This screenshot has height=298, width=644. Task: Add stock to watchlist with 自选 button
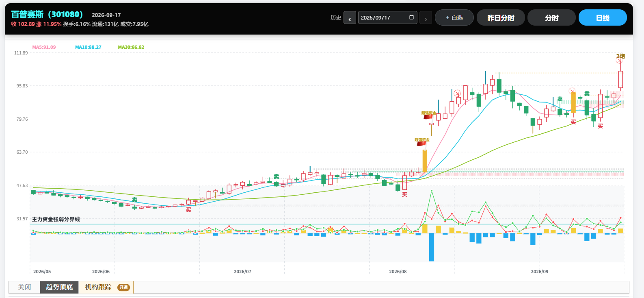[454, 17]
